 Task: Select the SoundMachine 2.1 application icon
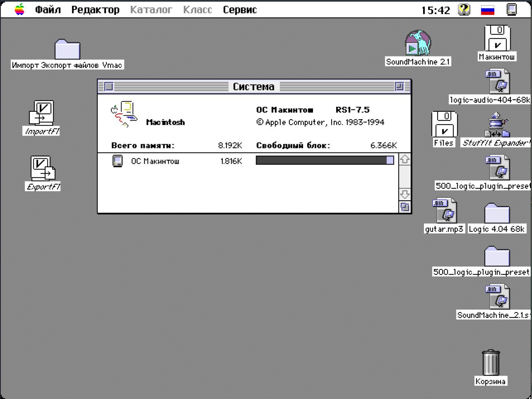(x=418, y=43)
